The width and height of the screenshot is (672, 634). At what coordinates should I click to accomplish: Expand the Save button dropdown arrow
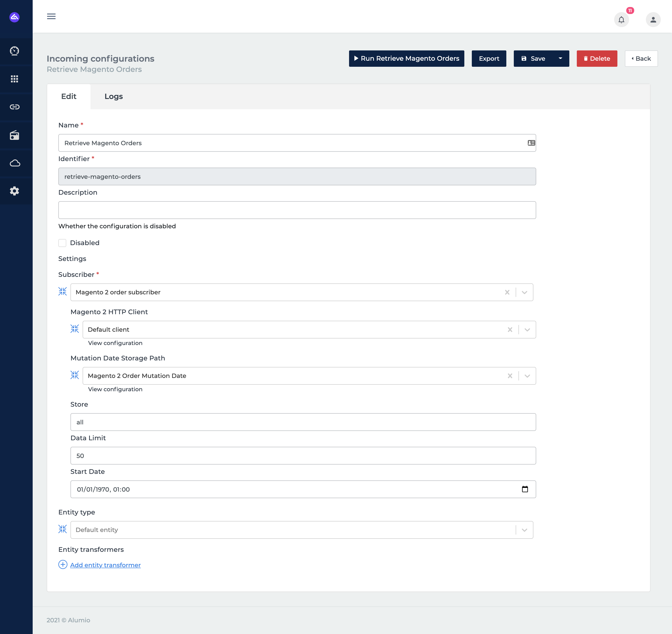(x=560, y=59)
